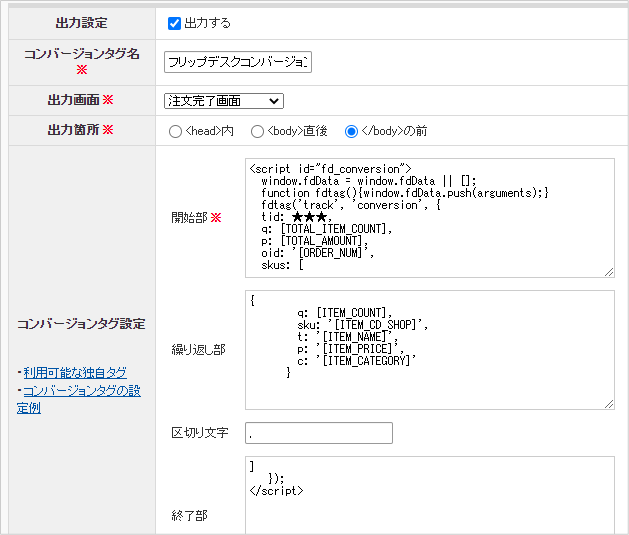The width and height of the screenshot is (629, 535).
Task: Click the 終了部 field label
Action: [x=189, y=515]
